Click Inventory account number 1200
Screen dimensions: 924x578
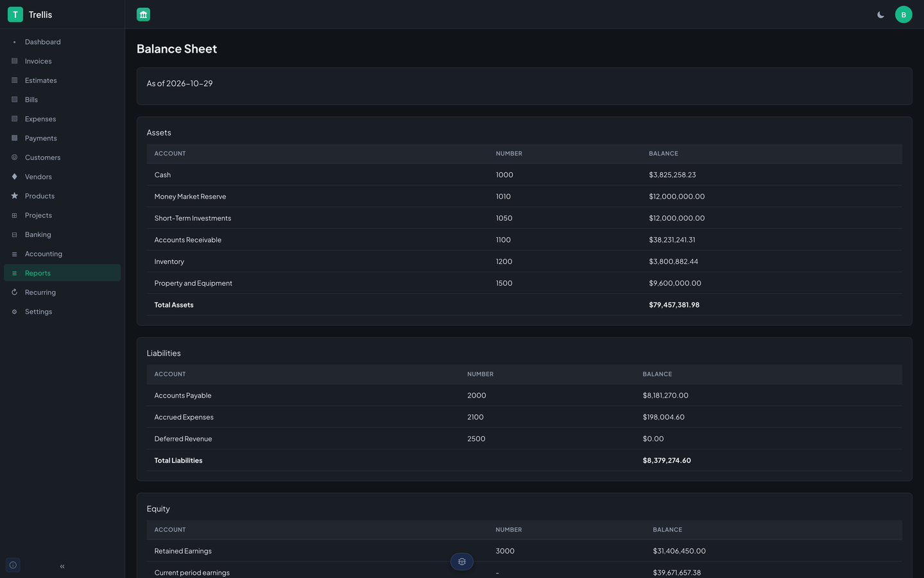[504, 262]
